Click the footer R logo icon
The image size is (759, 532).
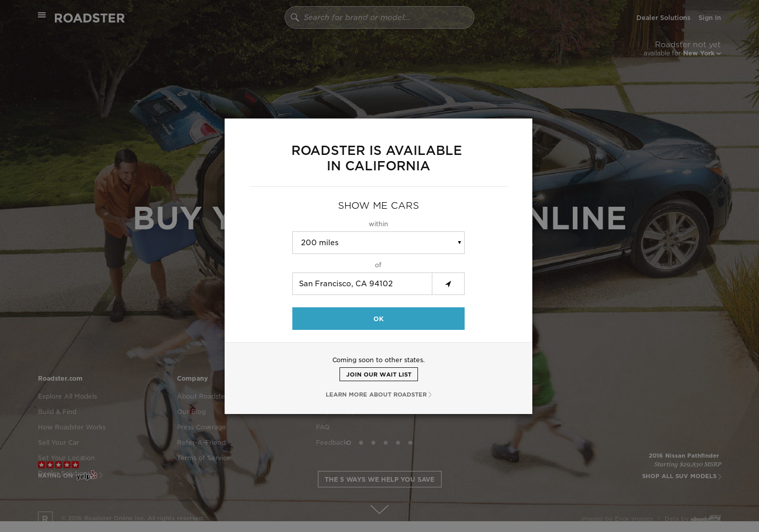(45, 517)
